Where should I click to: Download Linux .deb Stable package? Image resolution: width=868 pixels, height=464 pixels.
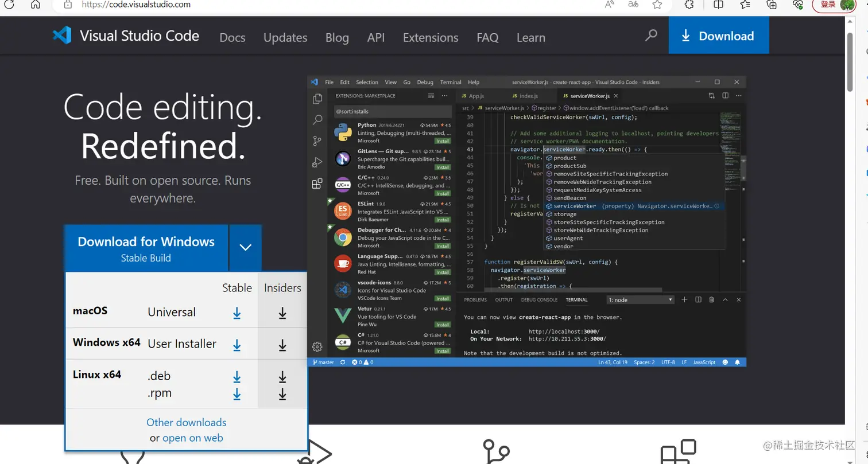click(x=237, y=377)
